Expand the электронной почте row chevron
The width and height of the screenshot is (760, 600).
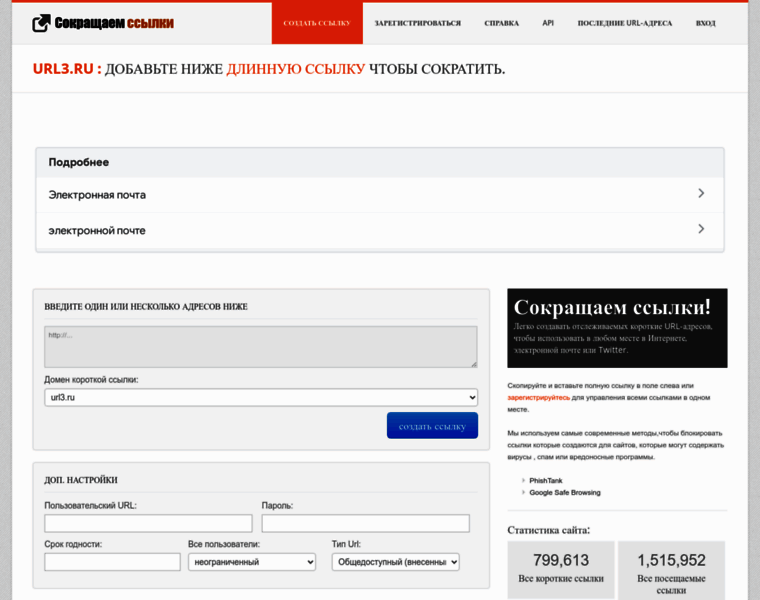701,229
